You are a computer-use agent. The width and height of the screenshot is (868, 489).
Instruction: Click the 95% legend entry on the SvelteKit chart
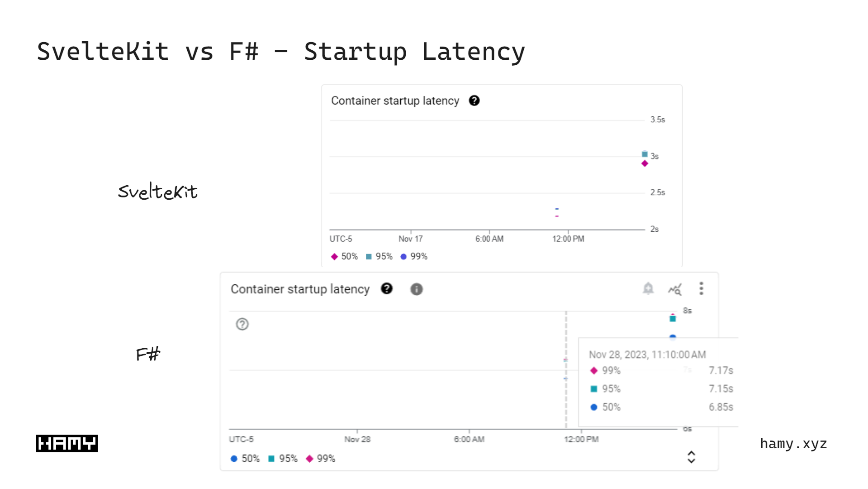point(379,256)
